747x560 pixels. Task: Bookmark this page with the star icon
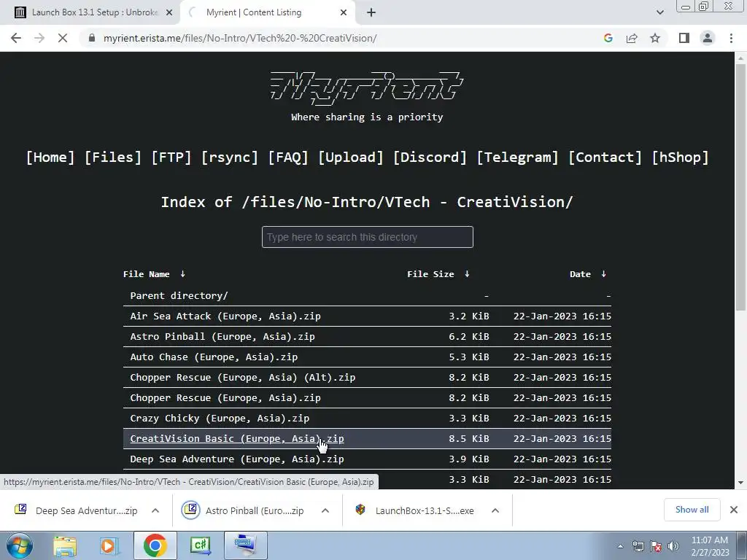[655, 38]
